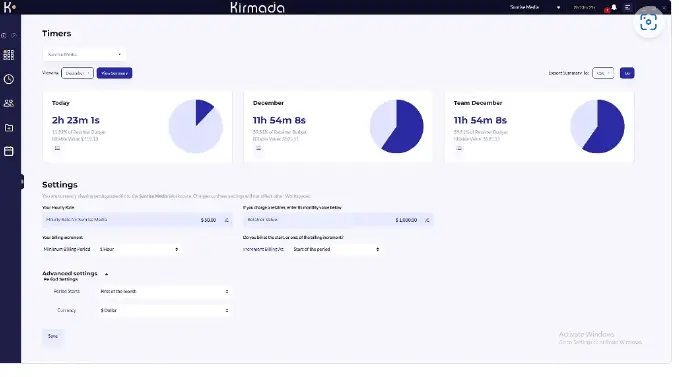Expand the sidebar using the edge handle

click(x=22, y=181)
